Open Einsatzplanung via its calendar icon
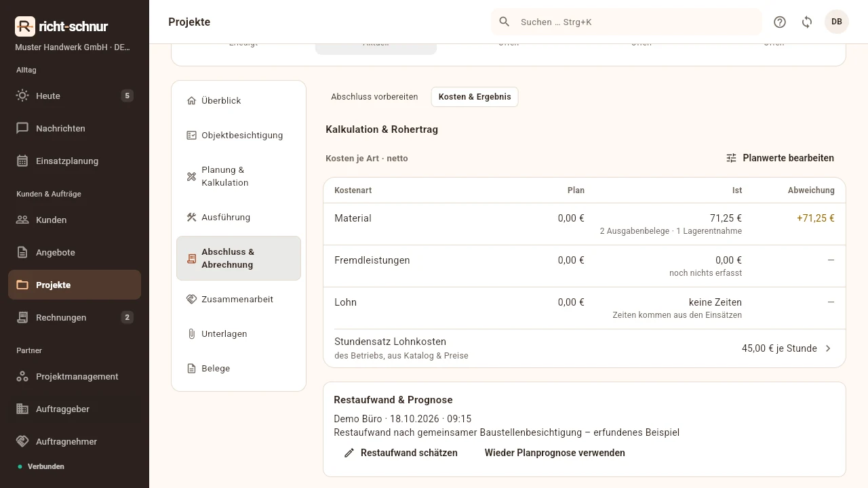Screen dimensions: 868x488 pyautogui.click(x=22, y=161)
